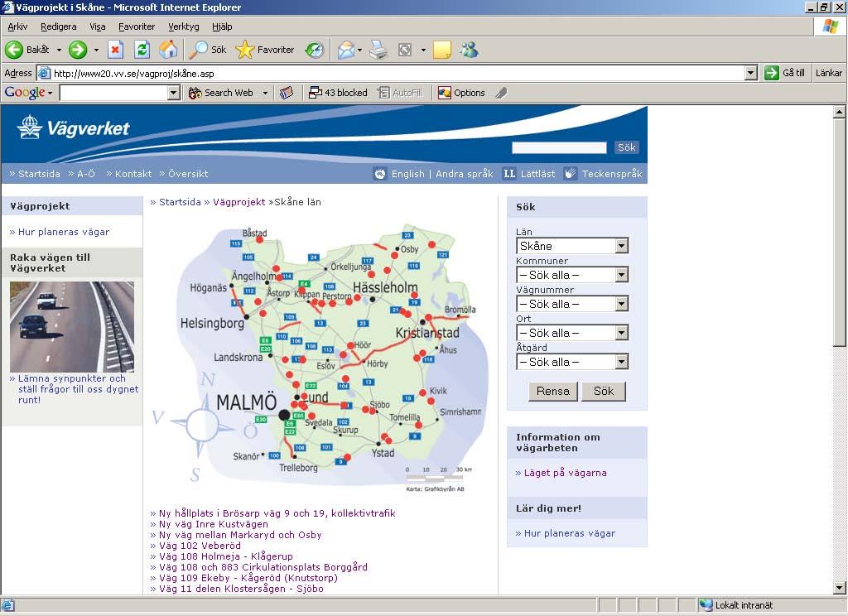Click the Google toolbar logo

(x=25, y=93)
